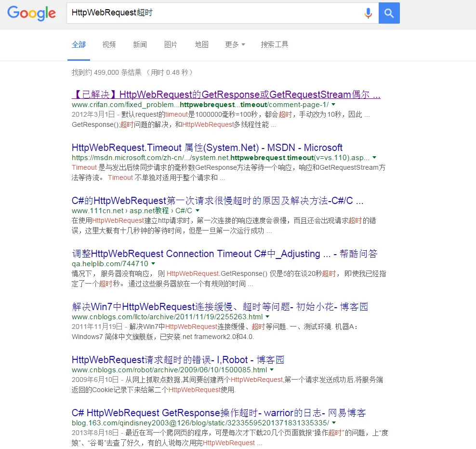Click the blog.163.com/qindisney2003 URL text
Screen dimensions: 476x449
[200, 423]
